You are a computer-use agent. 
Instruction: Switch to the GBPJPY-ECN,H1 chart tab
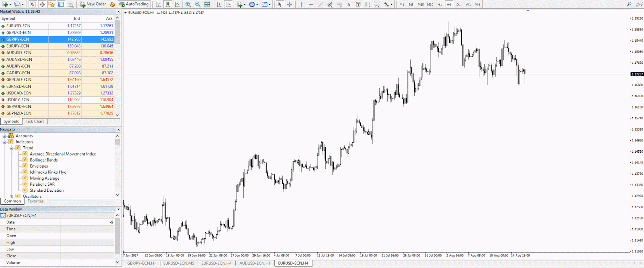click(141, 263)
